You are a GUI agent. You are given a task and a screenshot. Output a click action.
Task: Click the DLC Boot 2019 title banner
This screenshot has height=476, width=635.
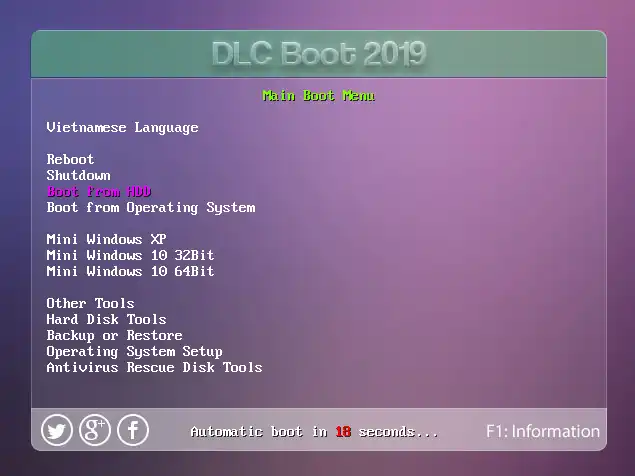coord(318,54)
